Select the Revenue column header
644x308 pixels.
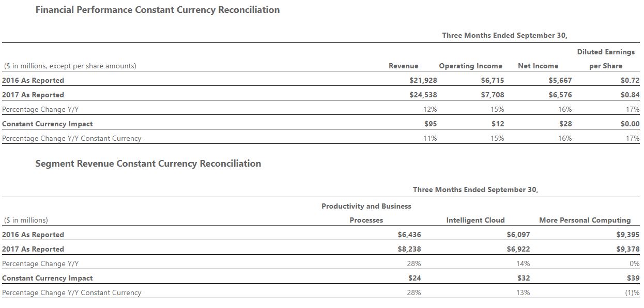404,66
